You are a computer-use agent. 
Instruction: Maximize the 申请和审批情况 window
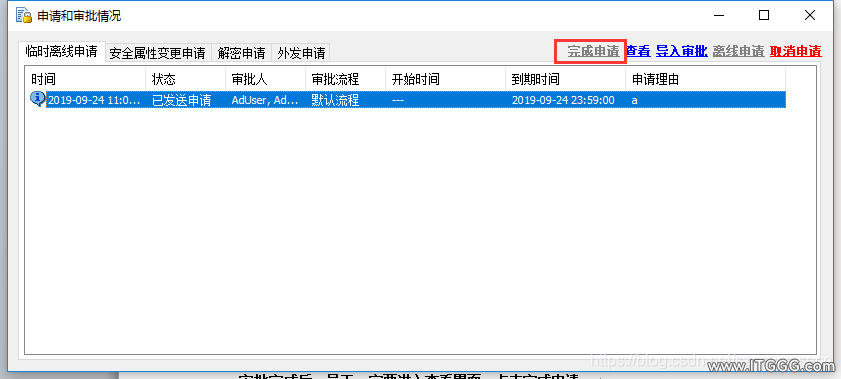(x=764, y=16)
